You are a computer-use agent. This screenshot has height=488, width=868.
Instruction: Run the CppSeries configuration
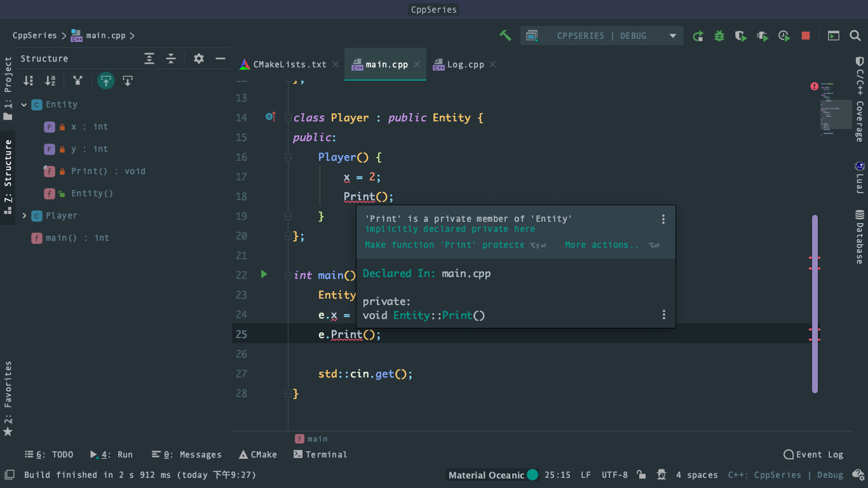pyautogui.click(x=698, y=36)
